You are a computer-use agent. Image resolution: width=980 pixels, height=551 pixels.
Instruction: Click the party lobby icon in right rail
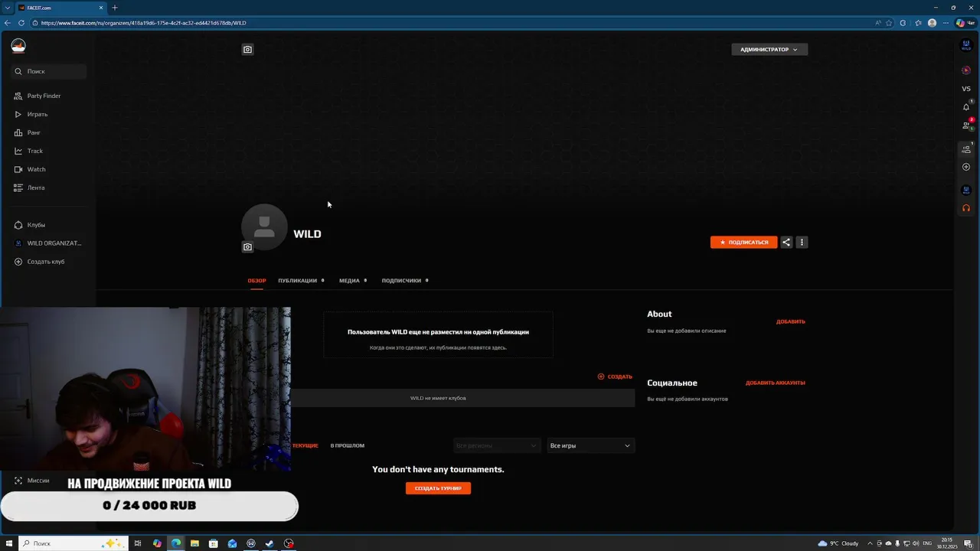pyautogui.click(x=966, y=148)
